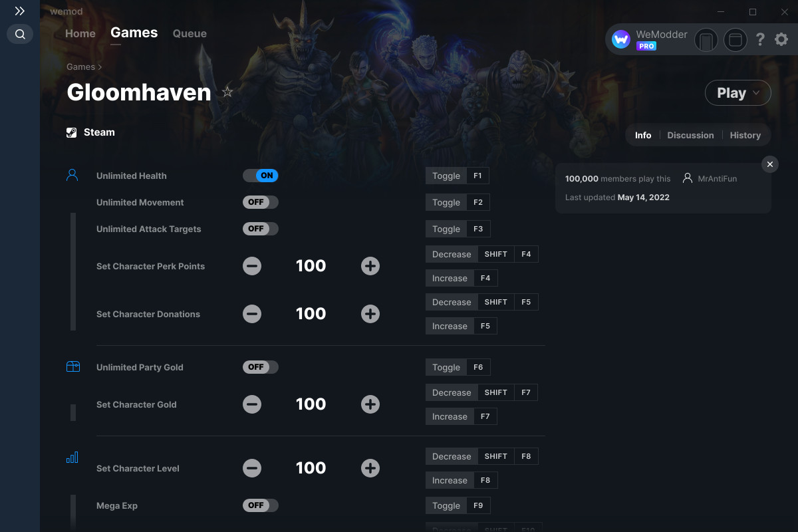The image size is (798, 532).
Task: Decrease Set Character Level value
Action: coord(252,468)
